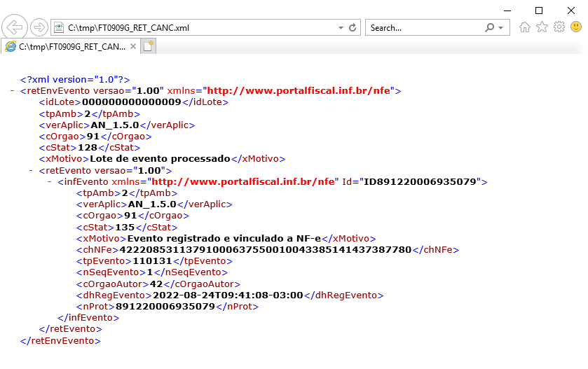Viewport: 588px width, 369px height.
Task: Click the chNFe access key number
Action: (266, 250)
